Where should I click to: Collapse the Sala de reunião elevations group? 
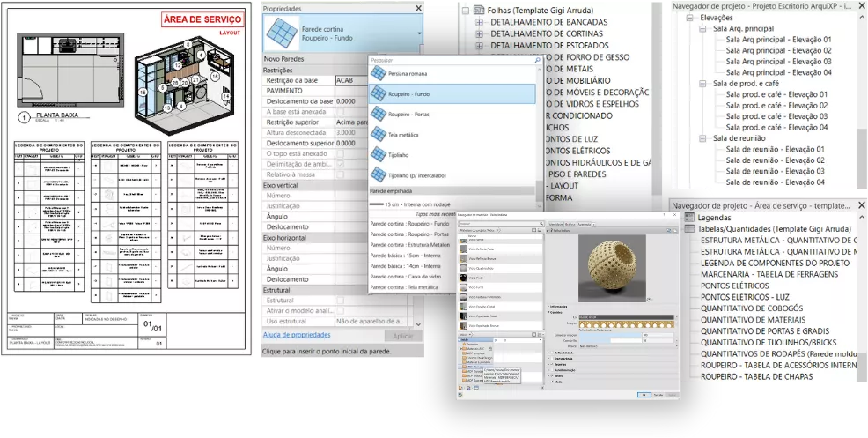pos(702,138)
